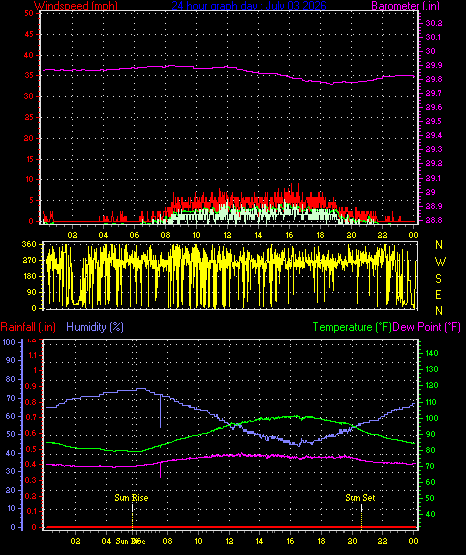Click the "Sun Rise" label

pos(131,498)
